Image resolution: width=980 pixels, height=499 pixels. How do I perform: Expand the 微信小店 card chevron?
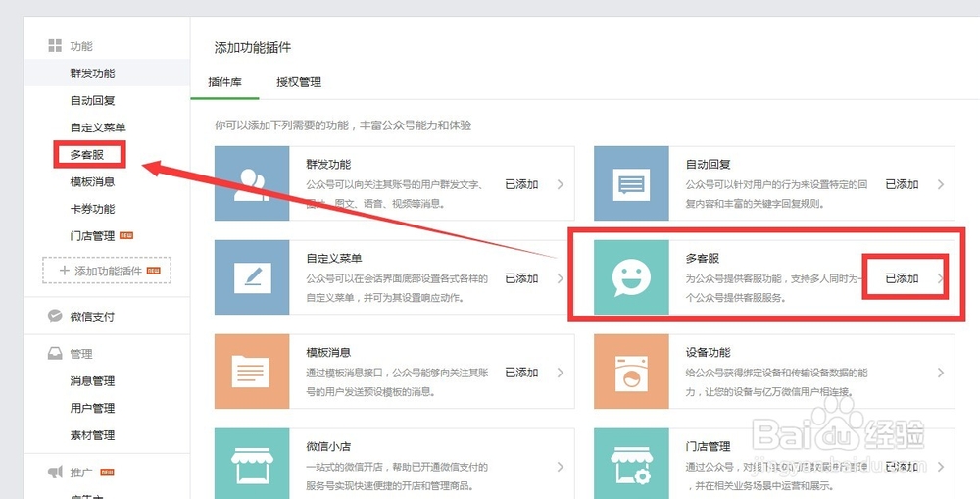click(560, 467)
